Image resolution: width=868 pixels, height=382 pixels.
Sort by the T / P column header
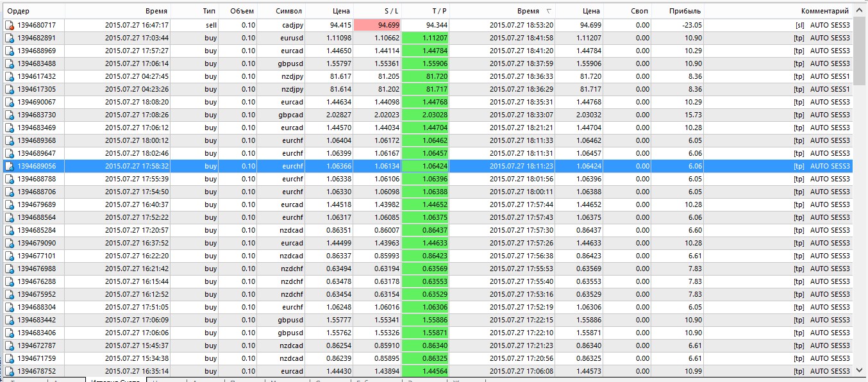(x=426, y=12)
